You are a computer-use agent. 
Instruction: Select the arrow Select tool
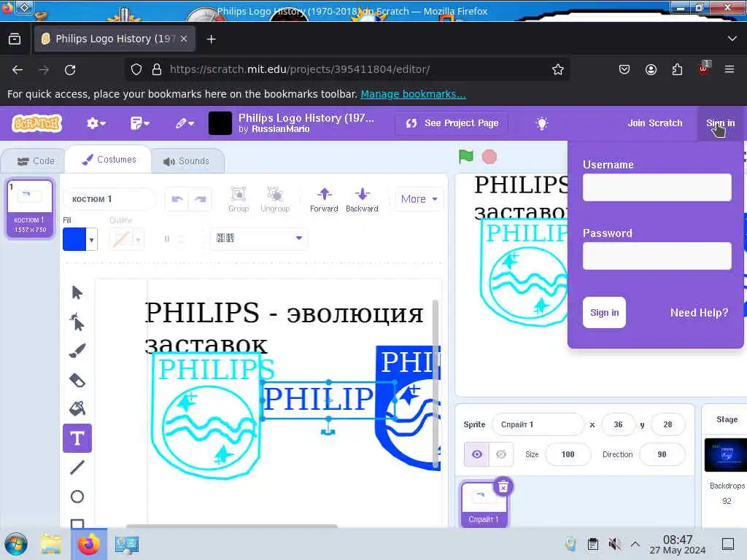[77, 292]
